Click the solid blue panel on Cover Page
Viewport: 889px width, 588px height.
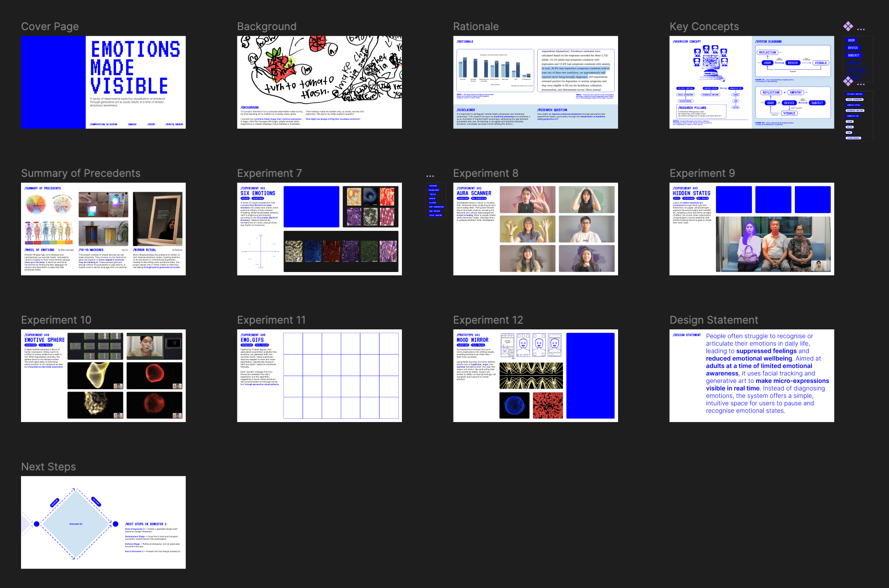tap(53, 82)
